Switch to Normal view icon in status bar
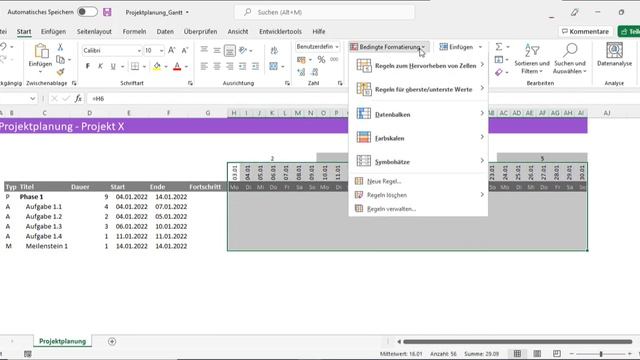This screenshot has width=640, height=360. (517, 353)
